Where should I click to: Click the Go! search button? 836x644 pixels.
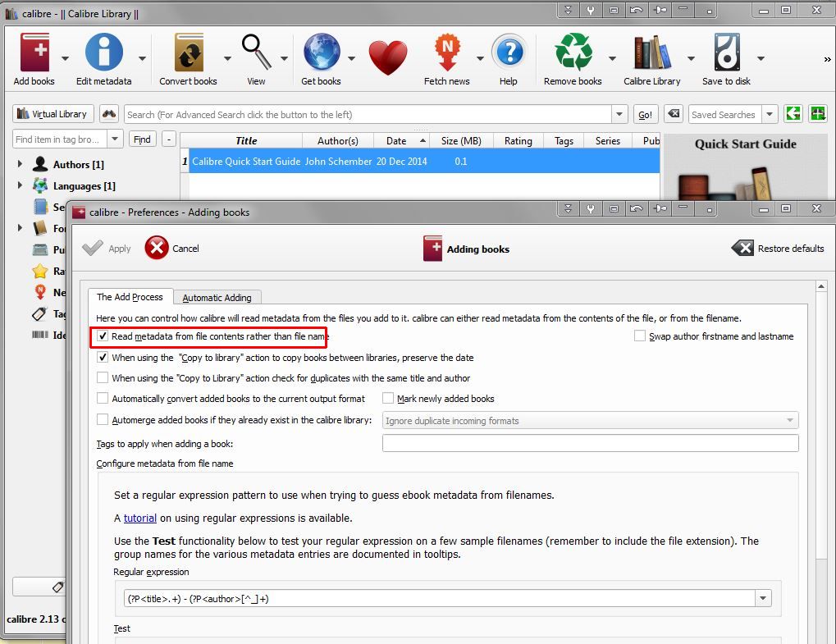[645, 114]
